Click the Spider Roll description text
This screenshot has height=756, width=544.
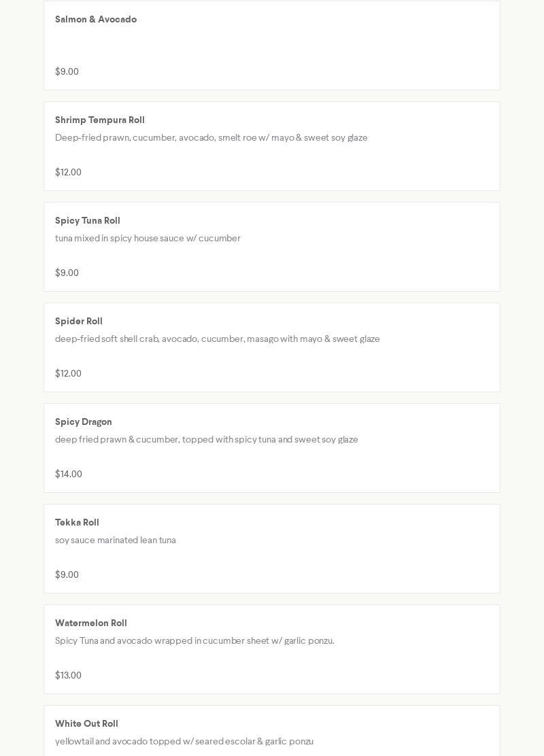217,339
